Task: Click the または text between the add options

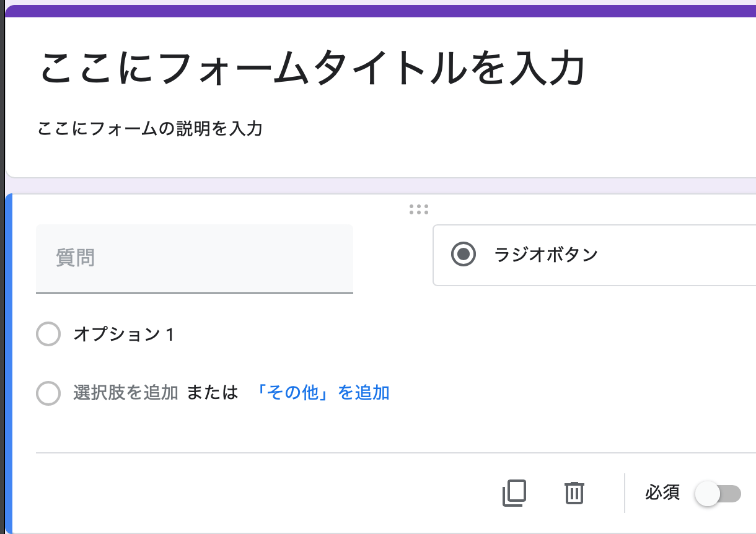Action: (x=213, y=393)
